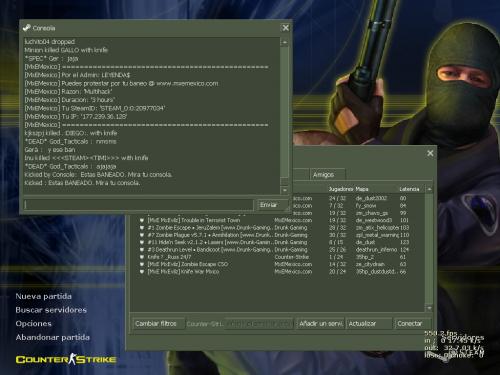Focus the console command input field
This screenshot has width=500, height=375.
coord(138,205)
